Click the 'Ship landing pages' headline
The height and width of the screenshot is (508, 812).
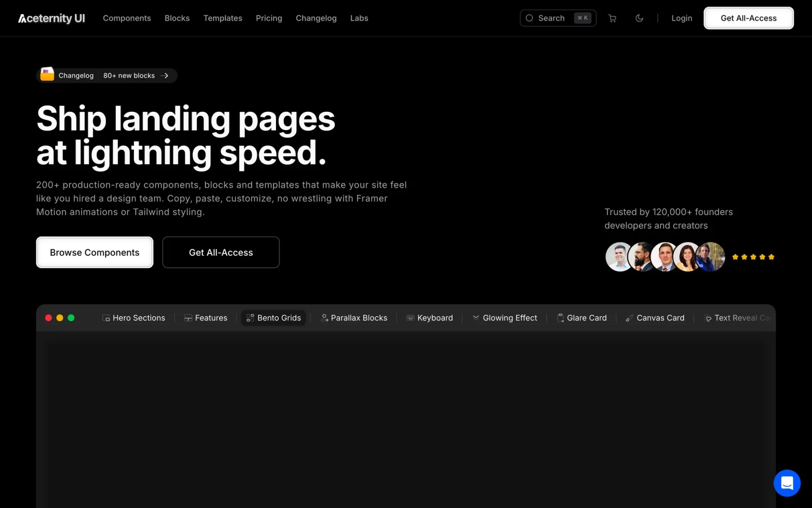[186, 136]
